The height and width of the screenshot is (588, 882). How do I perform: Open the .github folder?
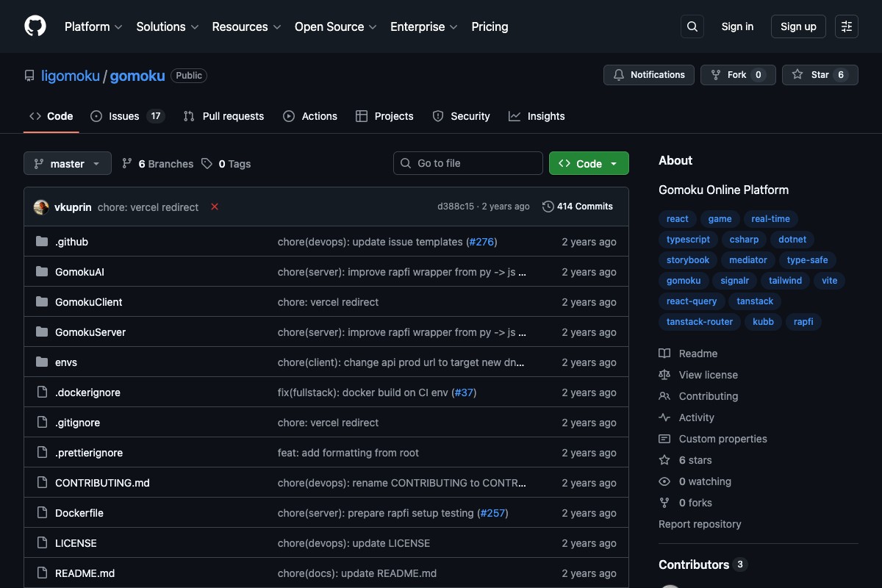click(x=71, y=242)
